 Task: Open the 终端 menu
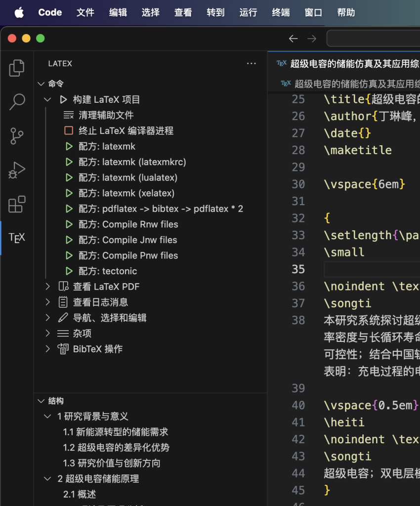[x=281, y=12]
